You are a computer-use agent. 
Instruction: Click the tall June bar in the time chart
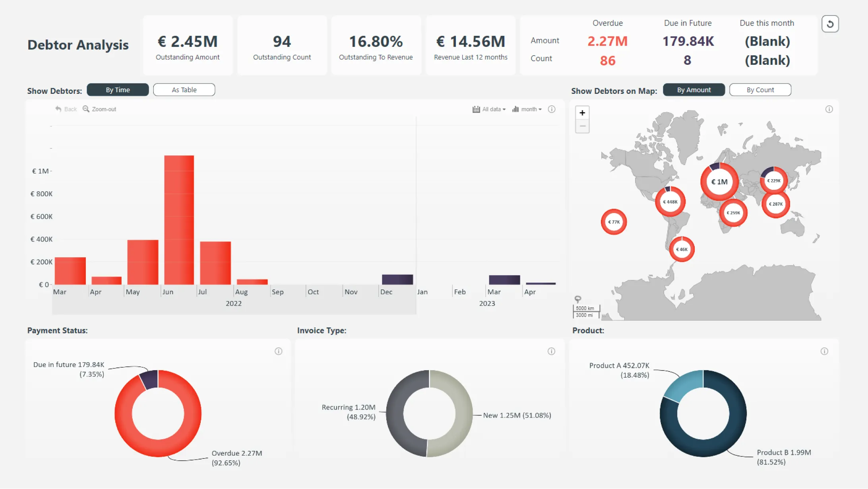tap(179, 219)
